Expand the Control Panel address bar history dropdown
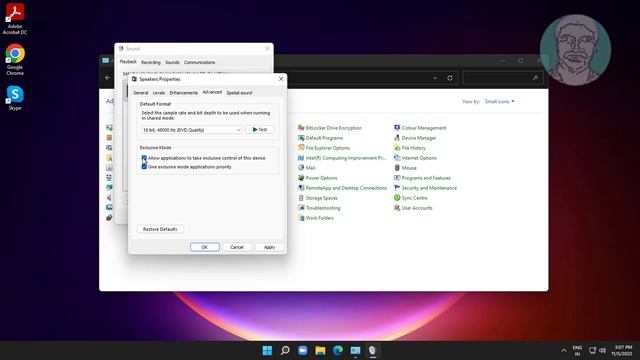Image resolution: width=640 pixels, height=360 pixels. pos(435,78)
